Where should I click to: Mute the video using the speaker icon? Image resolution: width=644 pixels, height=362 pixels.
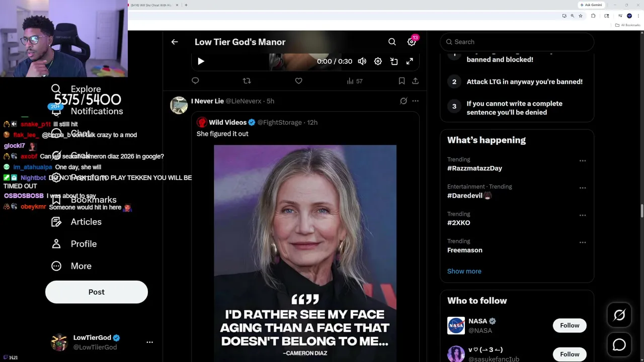[x=362, y=61]
